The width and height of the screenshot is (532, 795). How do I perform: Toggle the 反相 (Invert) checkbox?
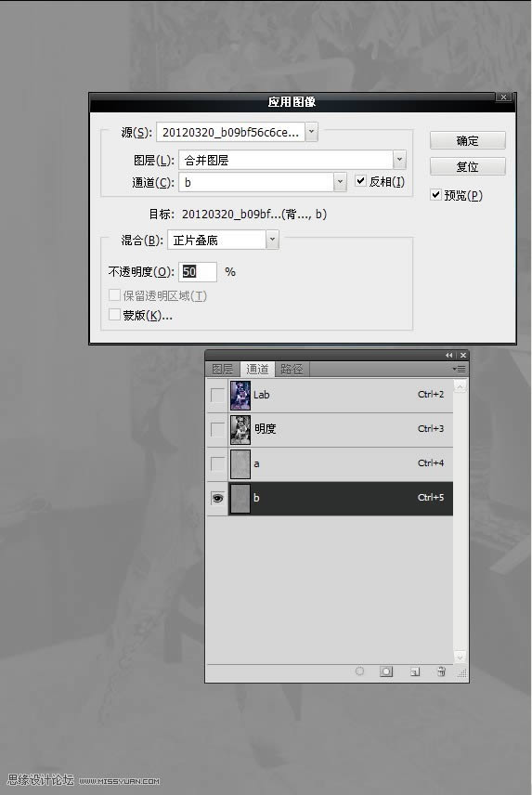click(360, 181)
